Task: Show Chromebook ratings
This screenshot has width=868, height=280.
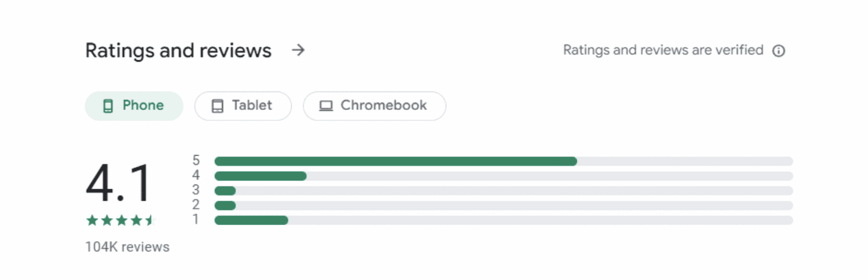Action: pos(374,106)
